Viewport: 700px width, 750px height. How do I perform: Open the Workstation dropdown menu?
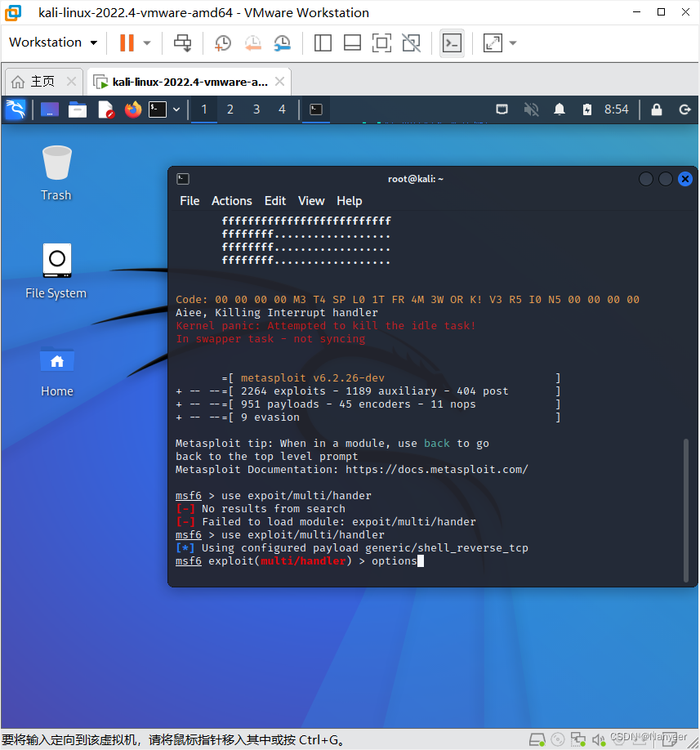[x=53, y=42]
